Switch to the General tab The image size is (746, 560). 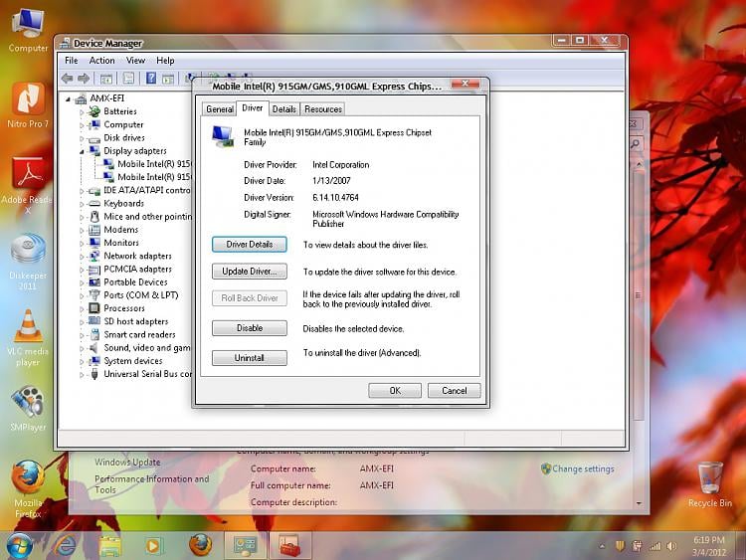click(x=220, y=109)
